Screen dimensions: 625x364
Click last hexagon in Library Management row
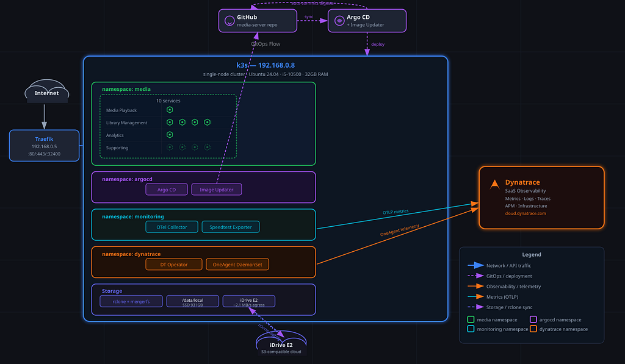pyautogui.click(x=208, y=123)
